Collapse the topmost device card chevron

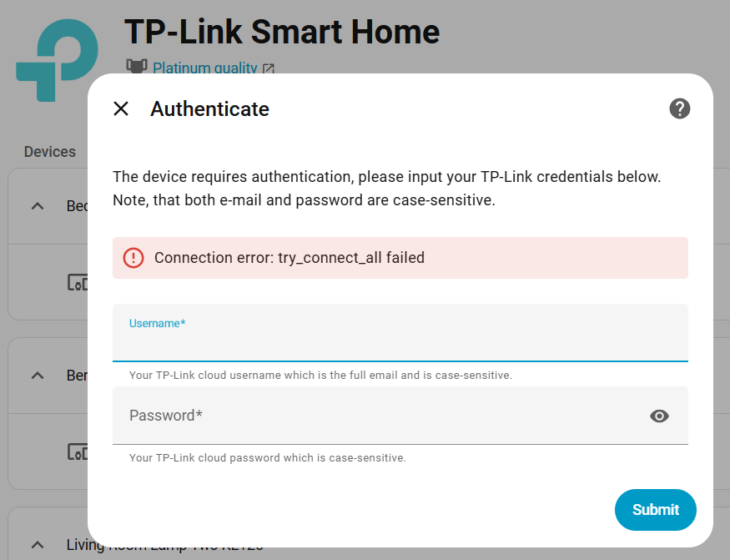click(38, 206)
